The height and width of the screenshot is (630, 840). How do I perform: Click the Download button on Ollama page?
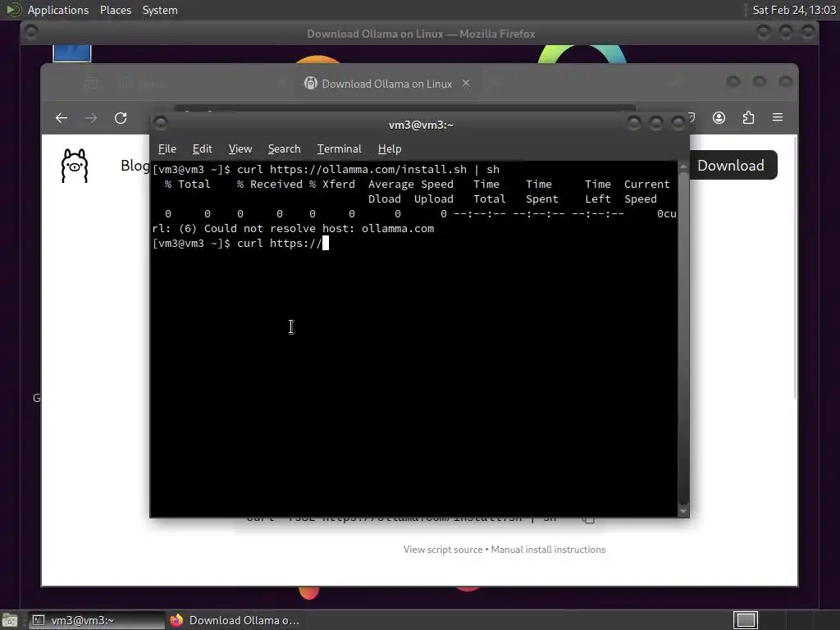[731, 166]
